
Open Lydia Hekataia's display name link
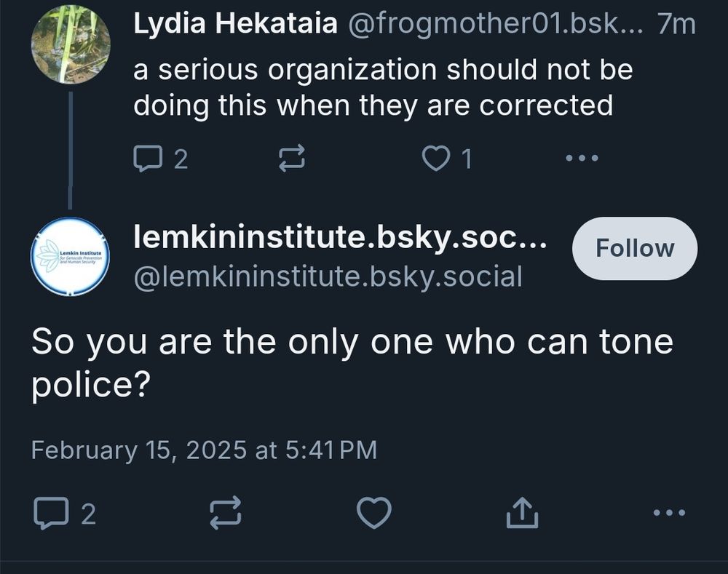235,25
